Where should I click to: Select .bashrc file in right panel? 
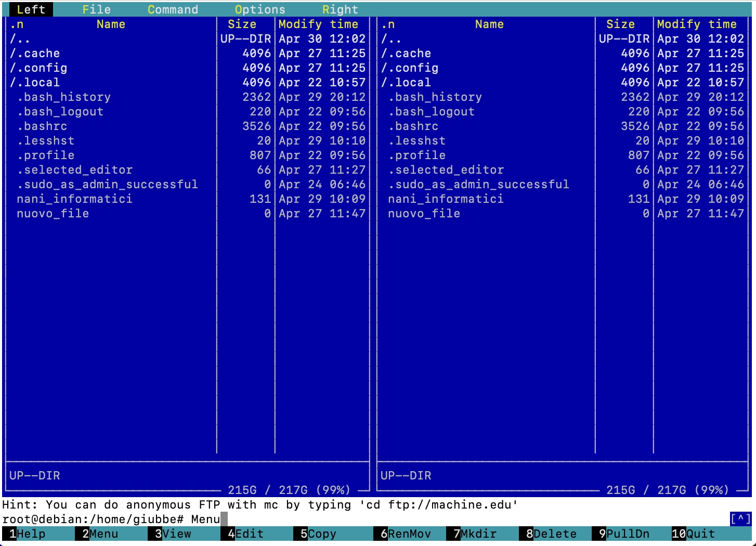tap(416, 126)
